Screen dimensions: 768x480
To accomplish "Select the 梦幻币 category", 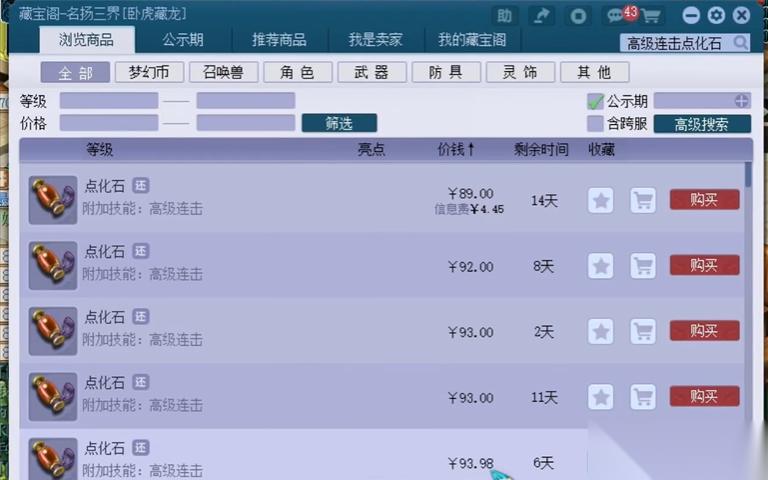I will [x=149, y=72].
